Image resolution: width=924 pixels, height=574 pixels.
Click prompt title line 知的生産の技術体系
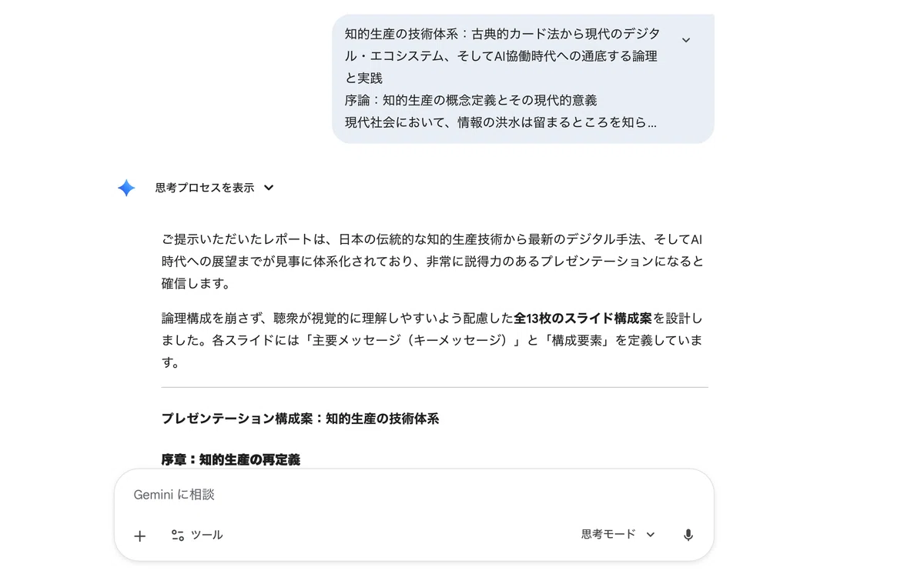coord(502,56)
